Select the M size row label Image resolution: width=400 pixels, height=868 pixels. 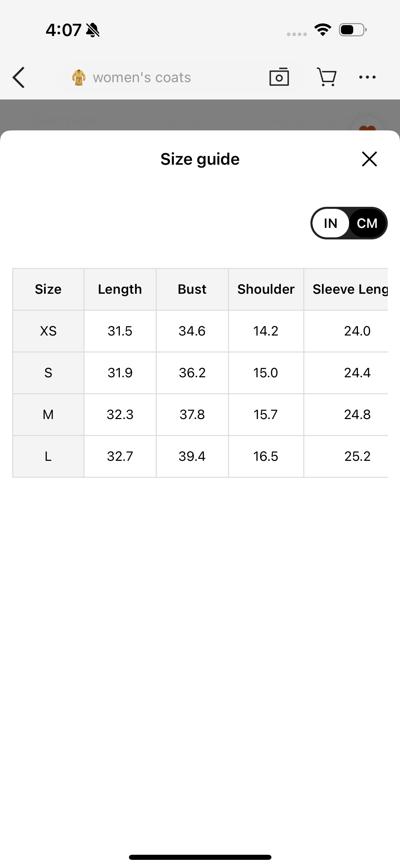48,414
